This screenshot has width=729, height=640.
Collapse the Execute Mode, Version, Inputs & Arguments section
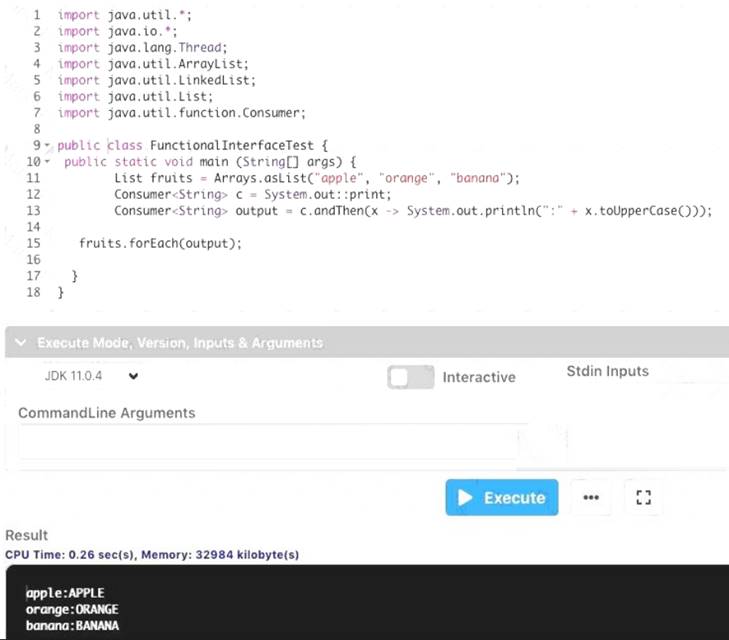tap(20, 342)
